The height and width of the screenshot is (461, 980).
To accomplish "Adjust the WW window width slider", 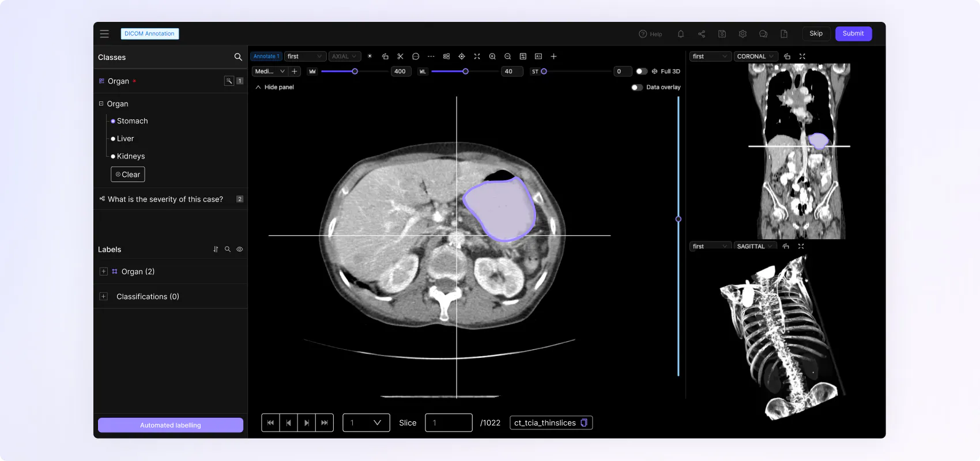I will 355,71.
